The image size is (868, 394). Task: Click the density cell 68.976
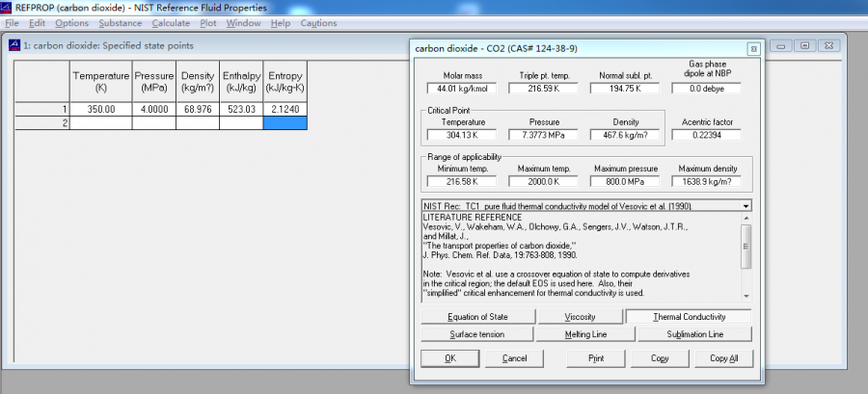pyautogui.click(x=198, y=110)
